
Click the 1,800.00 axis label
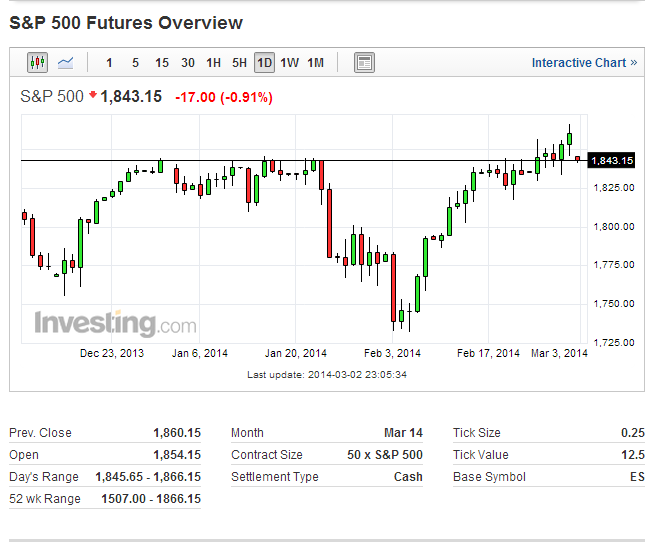(x=614, y=227)
